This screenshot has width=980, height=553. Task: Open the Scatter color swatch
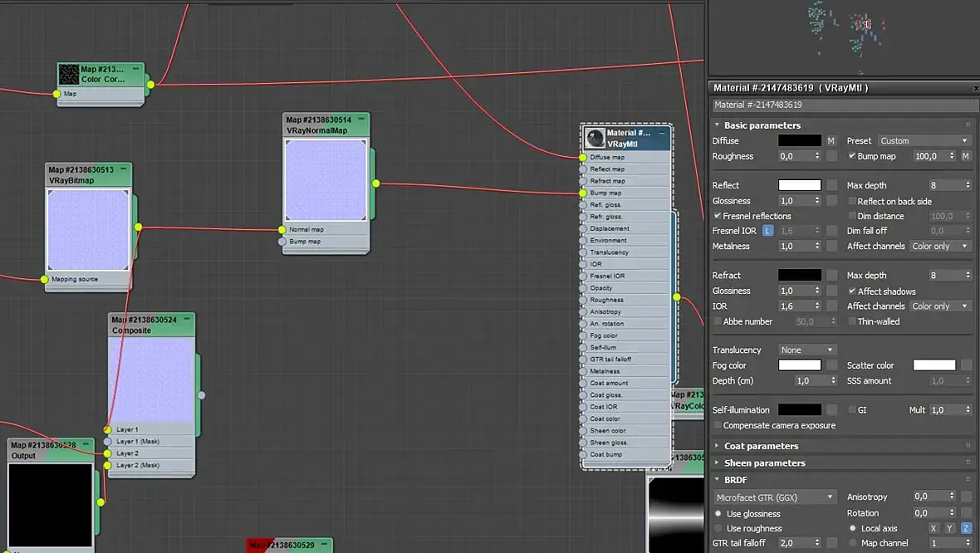tap(933, 365)
